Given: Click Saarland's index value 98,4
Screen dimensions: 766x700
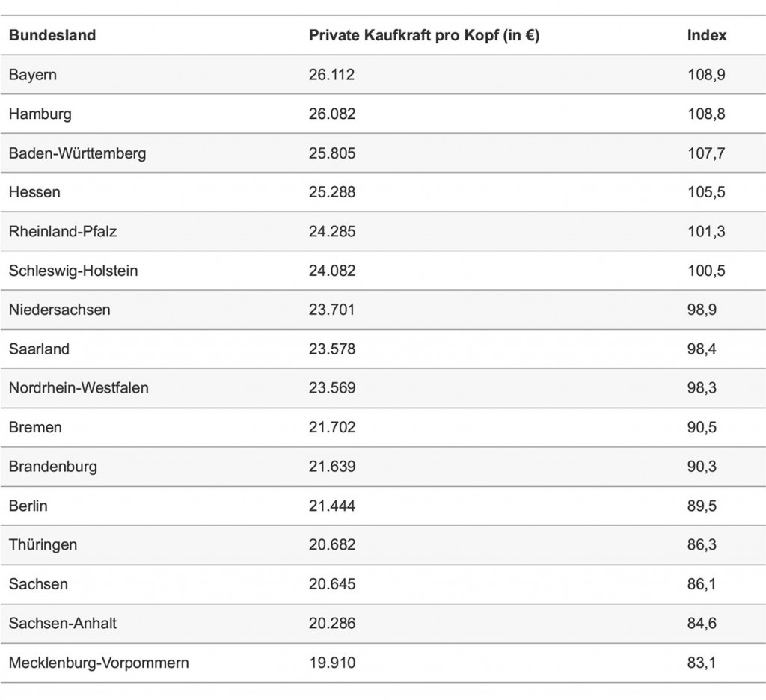Looking at the screenshot, I should pos(702,349).
